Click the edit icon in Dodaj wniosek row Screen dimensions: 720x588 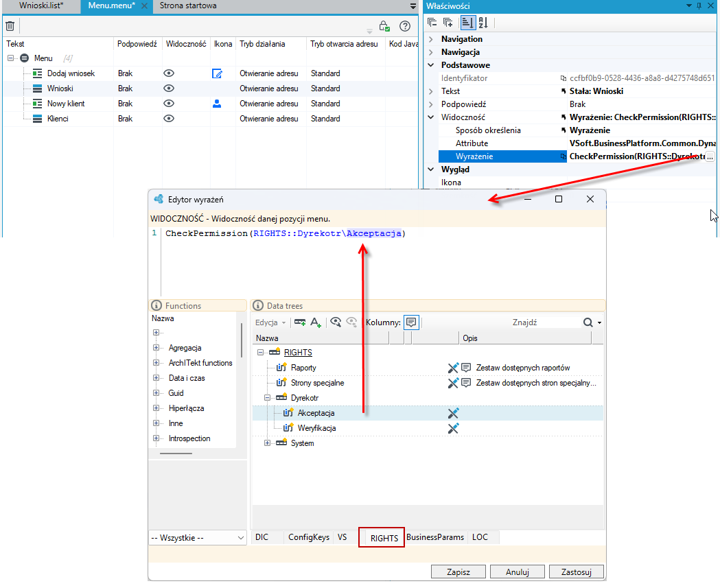click(x=217, y=73)
